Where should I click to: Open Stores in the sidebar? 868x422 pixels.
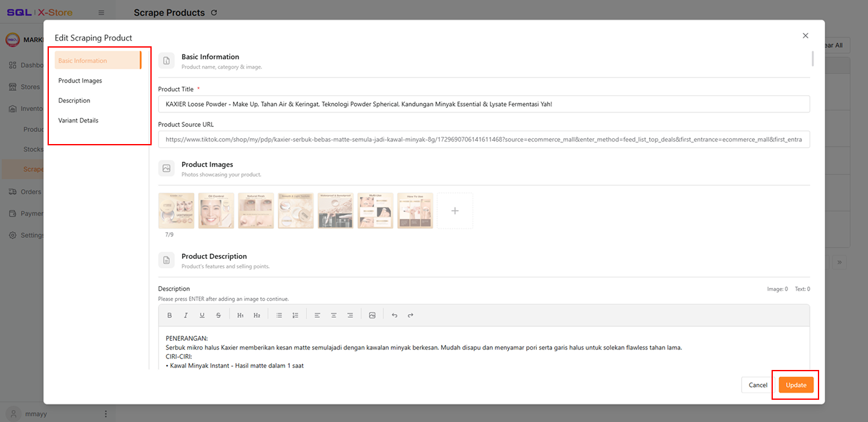(25, 87)
